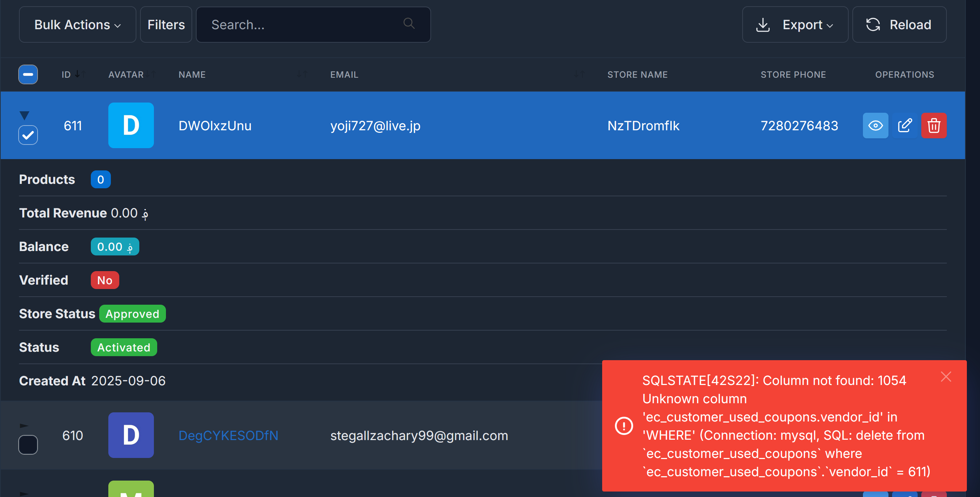Screen dimensions: 980x497
Task: Select the checkbox for row 610
Action: coord(28,444)
